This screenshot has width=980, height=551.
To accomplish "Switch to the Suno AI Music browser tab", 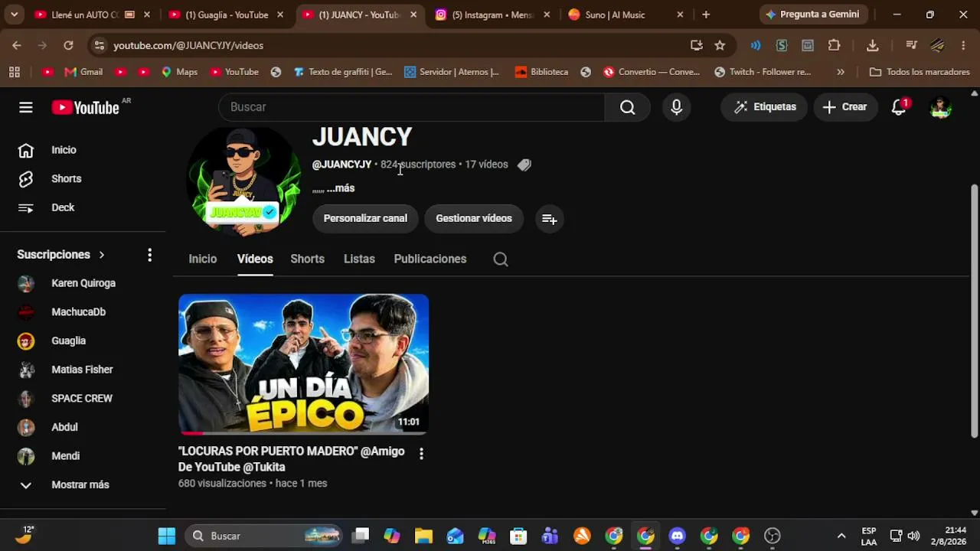I will click(x=626, y=15).
